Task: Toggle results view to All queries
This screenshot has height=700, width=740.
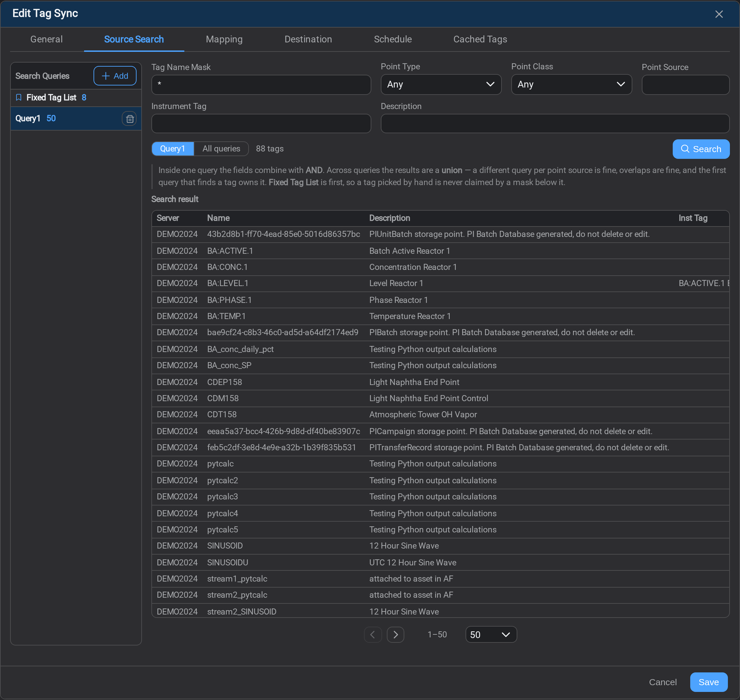Action: [221, 148]
